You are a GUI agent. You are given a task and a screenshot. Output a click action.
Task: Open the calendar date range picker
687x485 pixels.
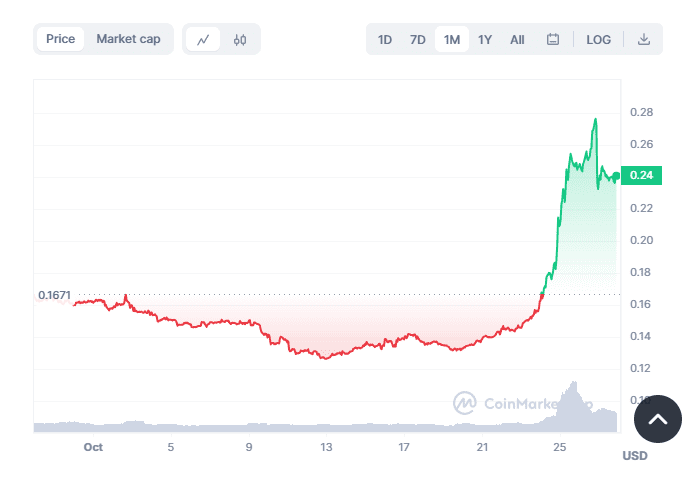[553, 40]
